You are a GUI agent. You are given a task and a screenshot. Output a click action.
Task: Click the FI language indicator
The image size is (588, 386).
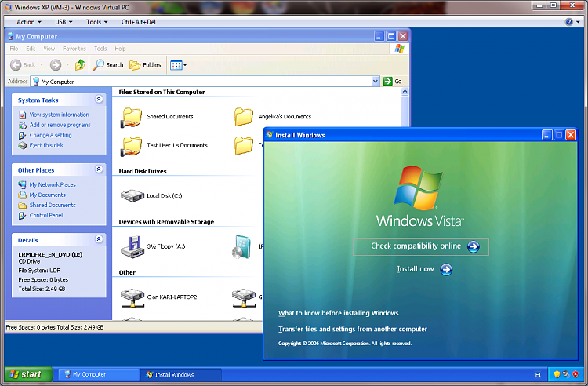click(x=538, y=374)
